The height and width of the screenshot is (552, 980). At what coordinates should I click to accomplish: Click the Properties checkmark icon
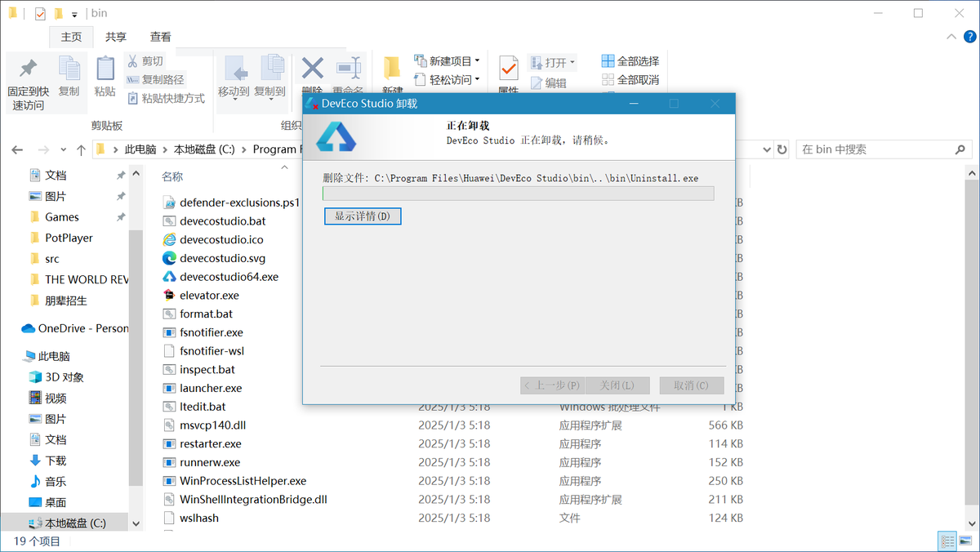[x=508, y=69]
